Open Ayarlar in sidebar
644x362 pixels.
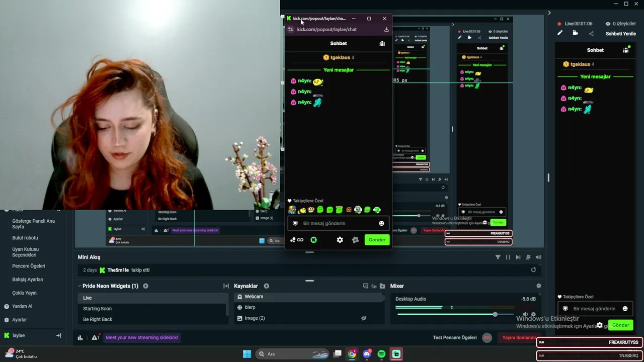coord(16,320)
